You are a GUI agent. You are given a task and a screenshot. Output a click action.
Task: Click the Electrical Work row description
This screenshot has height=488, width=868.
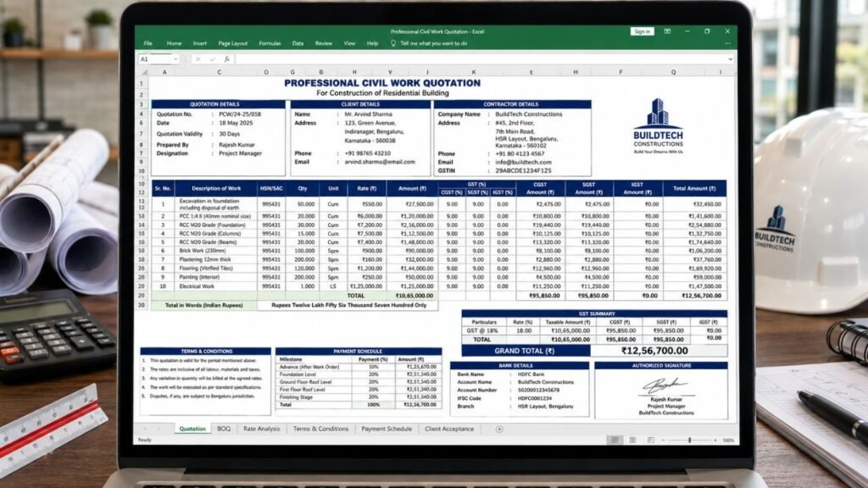(x=197, y=286)
